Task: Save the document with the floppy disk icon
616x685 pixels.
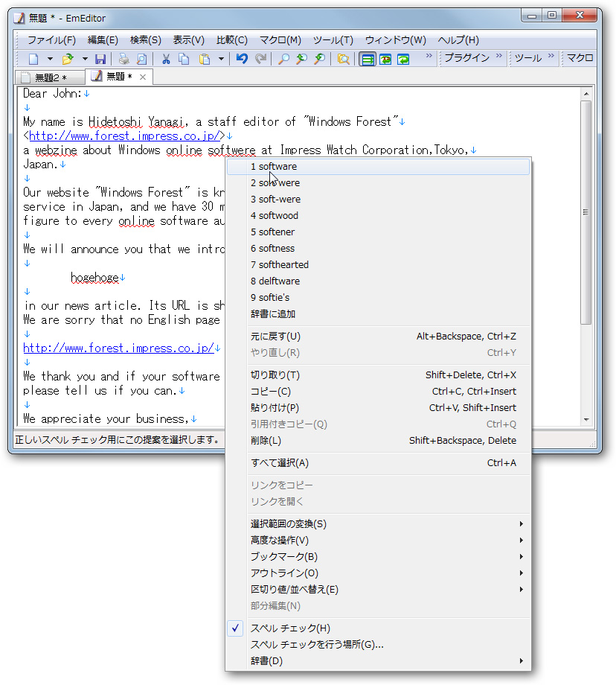Action: pos(101,59)
